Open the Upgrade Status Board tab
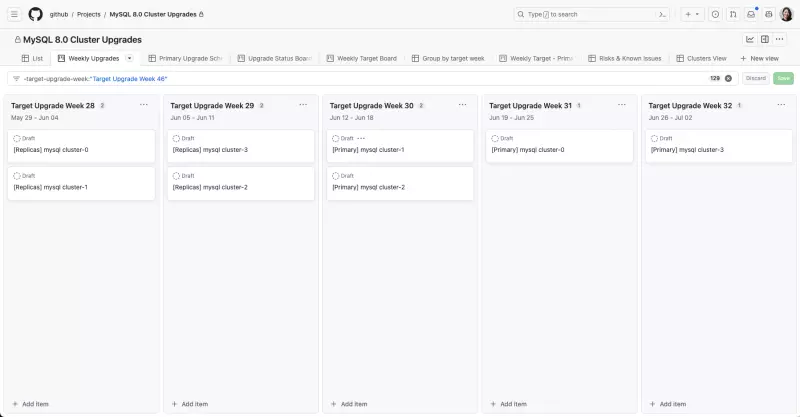 tap(274, 59)
